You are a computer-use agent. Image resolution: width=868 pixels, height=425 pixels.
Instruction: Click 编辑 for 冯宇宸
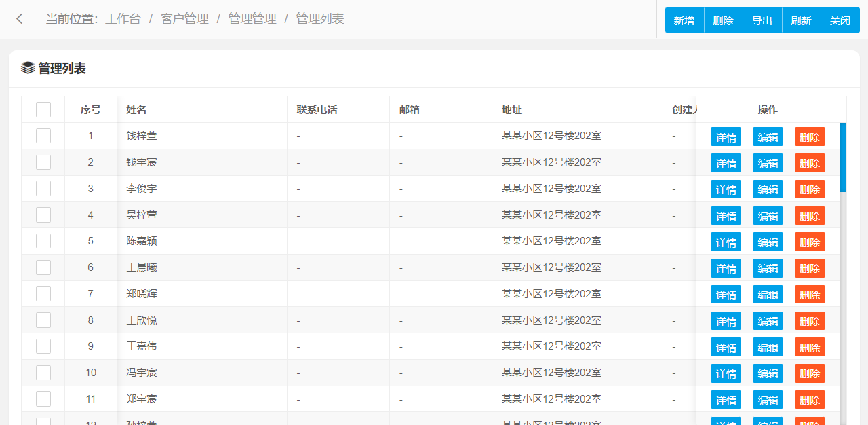pyautogui.click(x=768, y=373)
